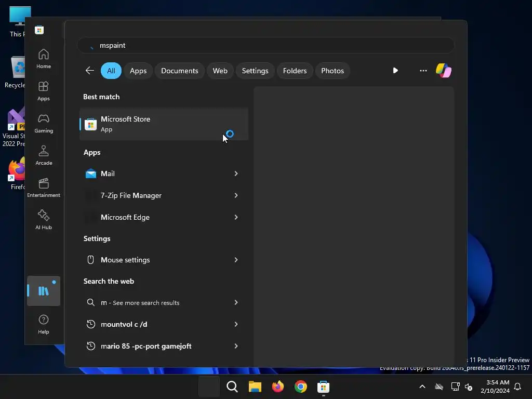Expand the Microsoft Edge result chevron
Screen dimensions: 532x399
[236, 217]
